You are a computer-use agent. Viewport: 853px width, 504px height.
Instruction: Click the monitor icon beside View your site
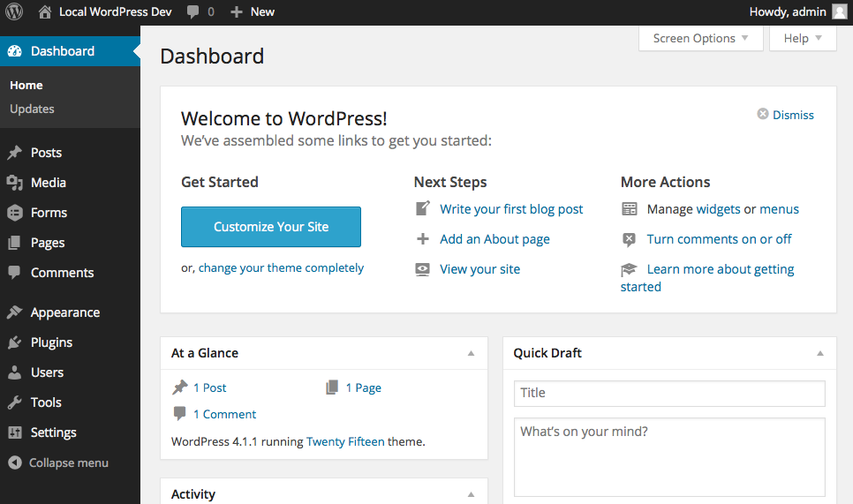click(x=423, y=269)
